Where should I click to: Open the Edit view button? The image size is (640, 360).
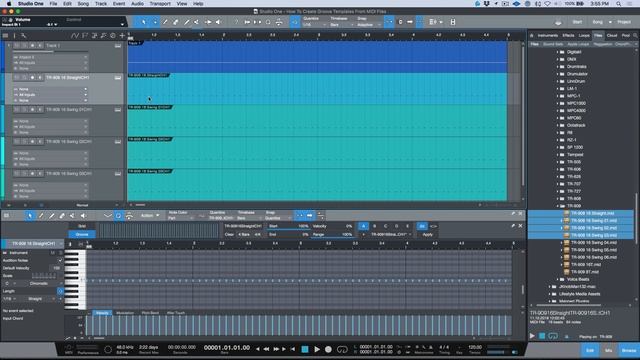590,350
